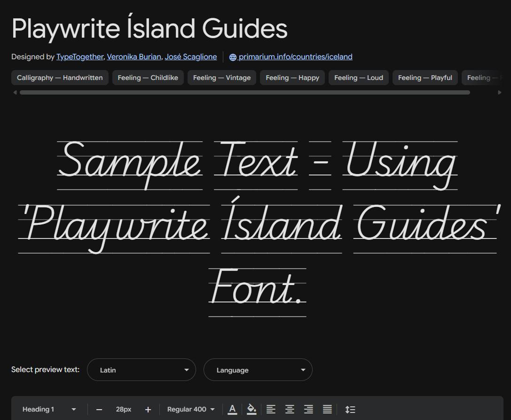Open the text color picker

[x=232, y=409]
